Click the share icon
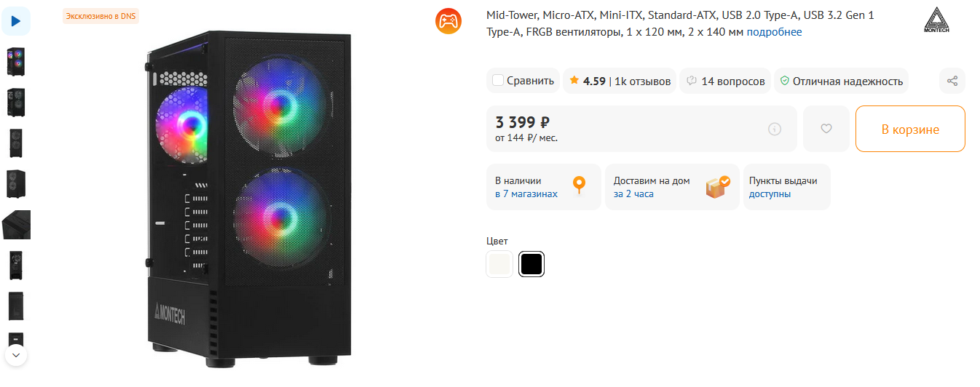The image size is (980, 387). click(x=952, y=81)
